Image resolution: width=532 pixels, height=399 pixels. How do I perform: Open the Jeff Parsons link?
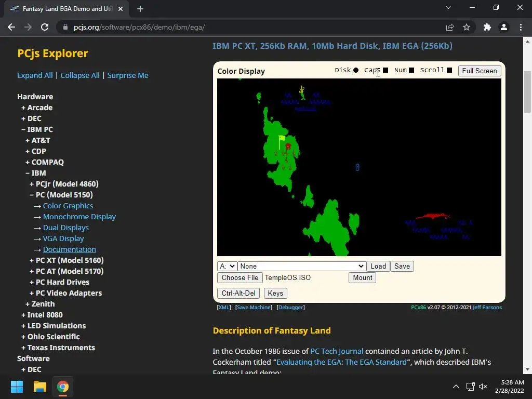[x=487, y=307]
